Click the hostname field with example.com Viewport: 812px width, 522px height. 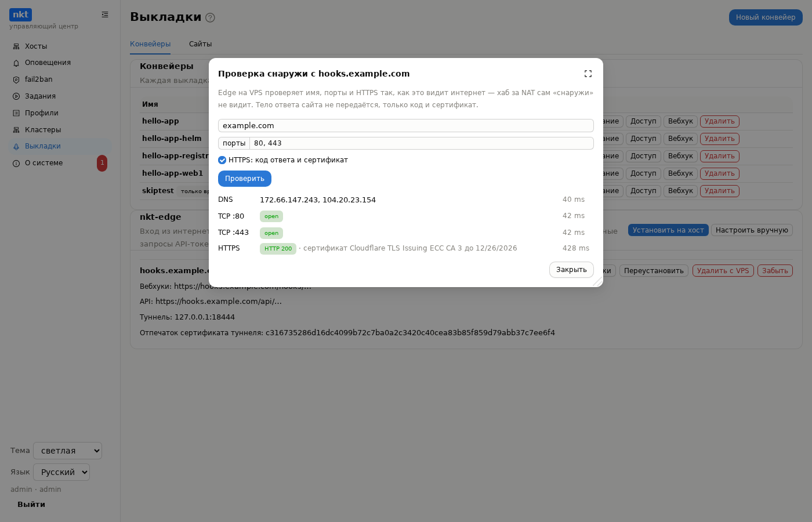pyautogui.click(x=406, y=125)
